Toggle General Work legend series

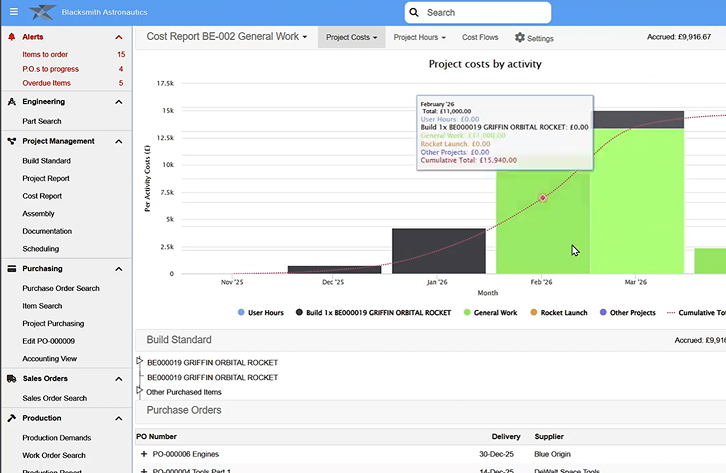(x=490, y=312)
